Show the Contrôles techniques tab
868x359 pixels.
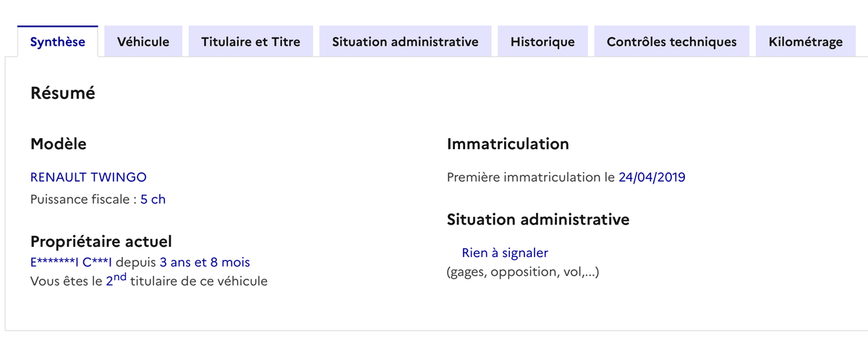click(x=671, y=42)
